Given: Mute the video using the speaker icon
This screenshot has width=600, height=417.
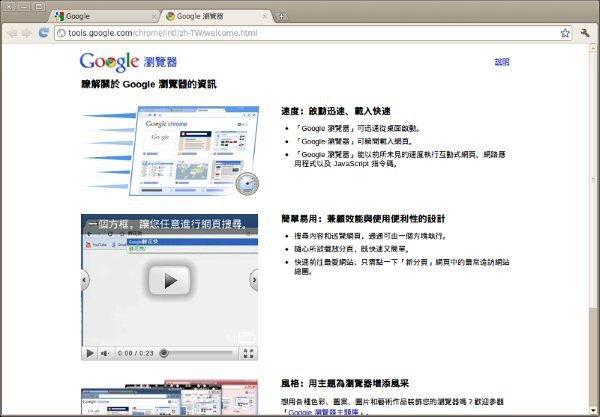Looking at the screenshot, I should click(x=104, y=353).
